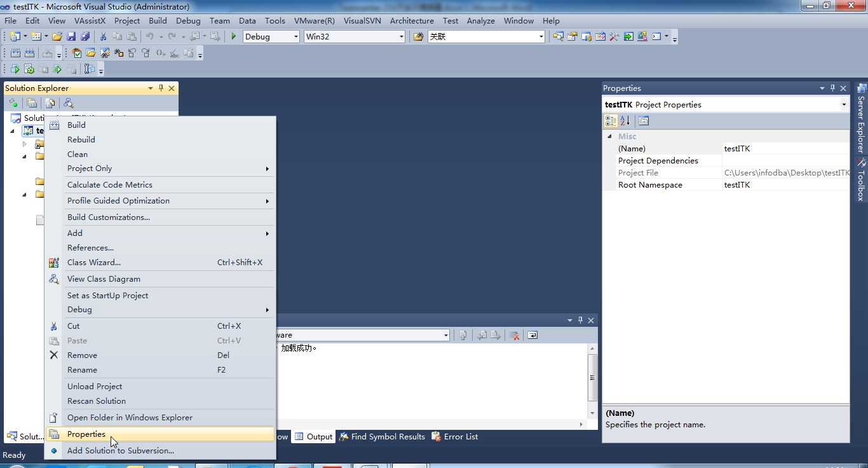Open the Toolbox side tab
This screenshot has width=868, height=468.
click(861, 180)
